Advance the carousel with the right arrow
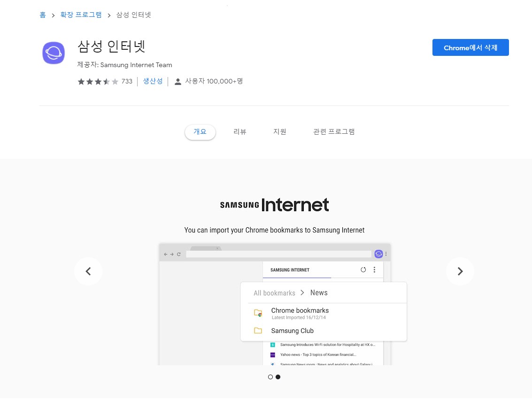The width and height of the screenshot is (532, 399). (x=460, y=271)
